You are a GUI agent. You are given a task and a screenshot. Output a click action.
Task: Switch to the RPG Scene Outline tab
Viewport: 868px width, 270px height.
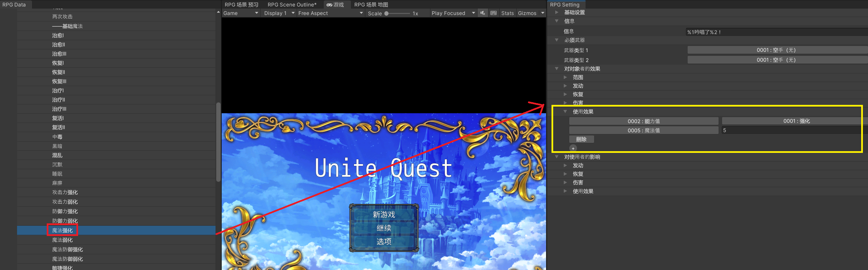(292, 5)
